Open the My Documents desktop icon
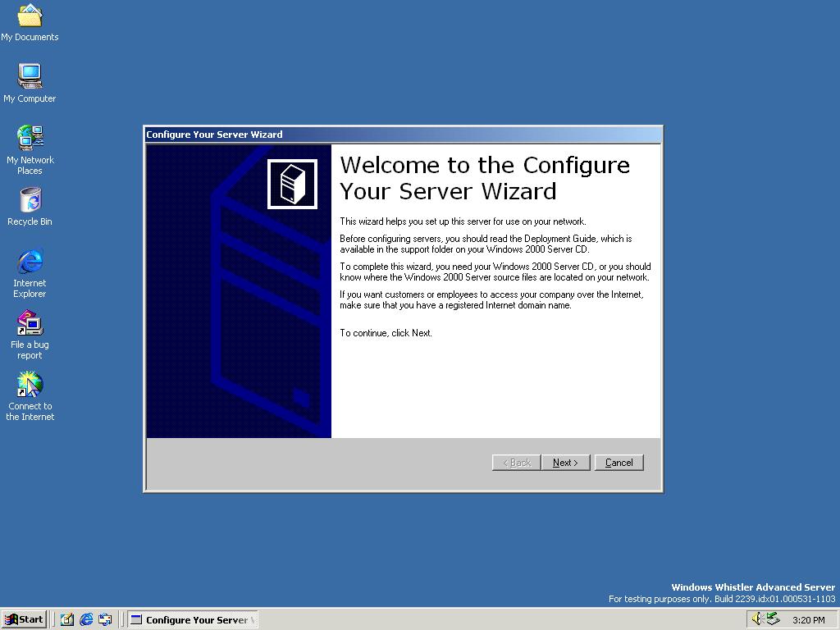This screenshot has width=840, height=630. pyautogui.click(x=30, y=22)
